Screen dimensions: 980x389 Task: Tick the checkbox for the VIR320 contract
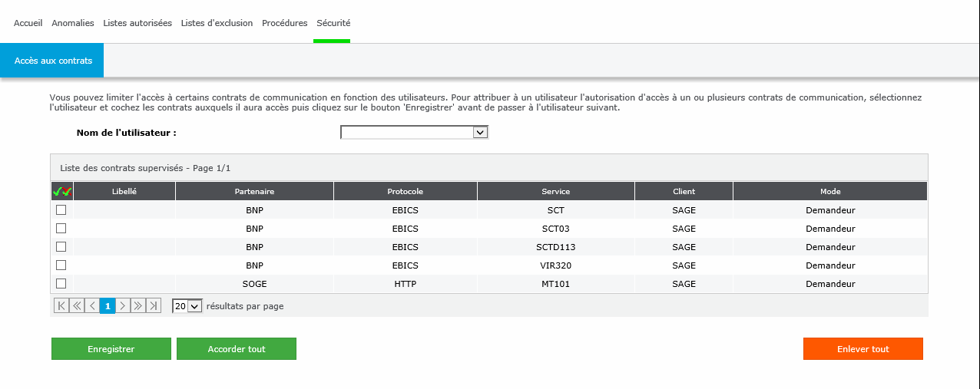(61, 265)
